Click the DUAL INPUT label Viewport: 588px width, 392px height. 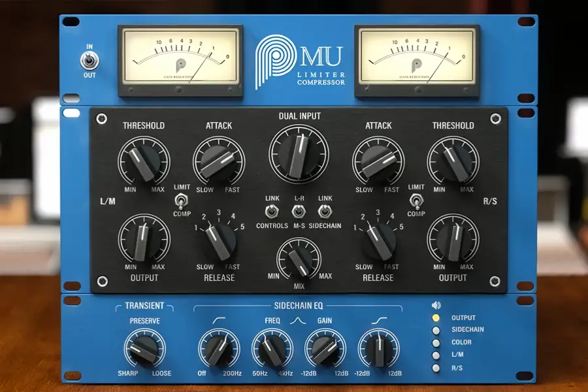coord(300,116)
